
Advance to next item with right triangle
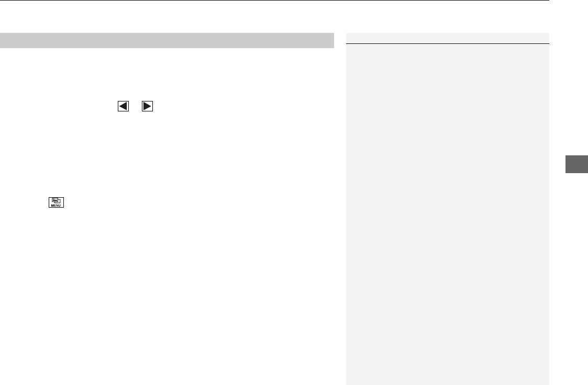[x=147, y=106]
